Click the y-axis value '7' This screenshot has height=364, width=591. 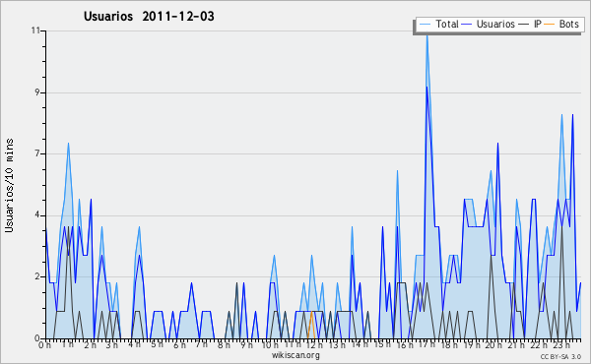37,153
